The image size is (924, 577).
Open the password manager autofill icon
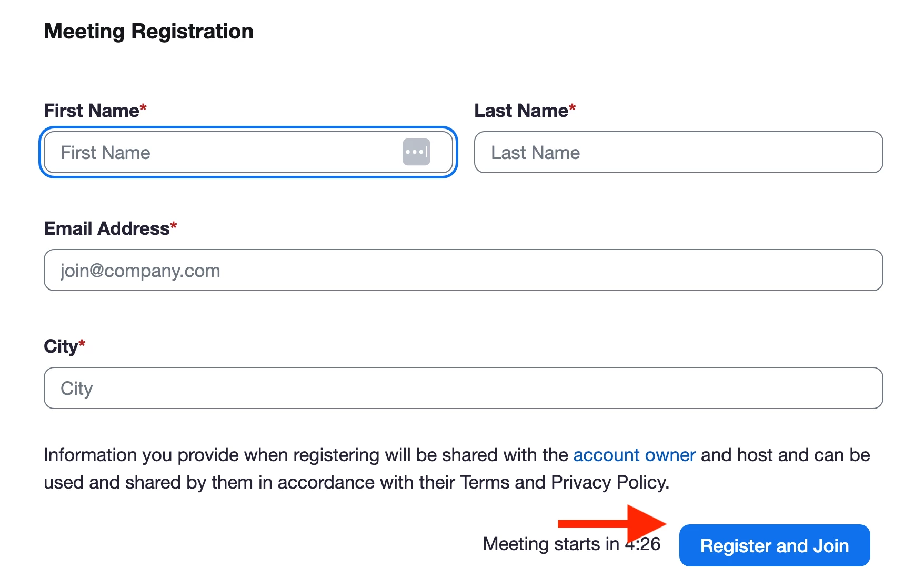coord(416,152)
